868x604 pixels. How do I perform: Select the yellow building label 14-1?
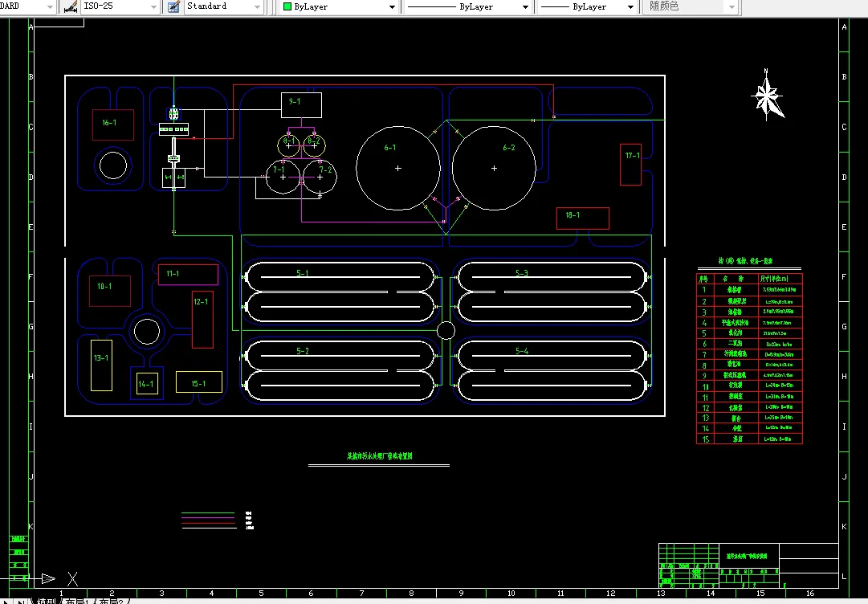[x=145, y=384]
